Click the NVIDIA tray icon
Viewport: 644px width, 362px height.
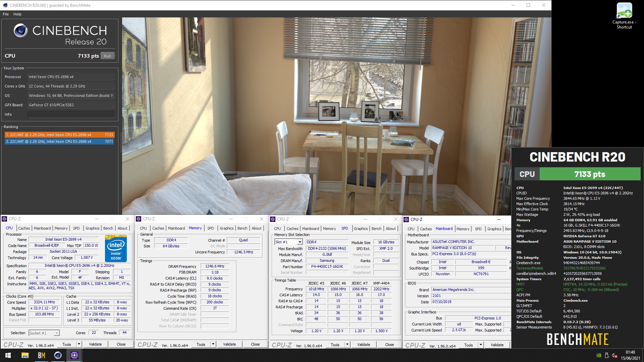coord(599,355)
